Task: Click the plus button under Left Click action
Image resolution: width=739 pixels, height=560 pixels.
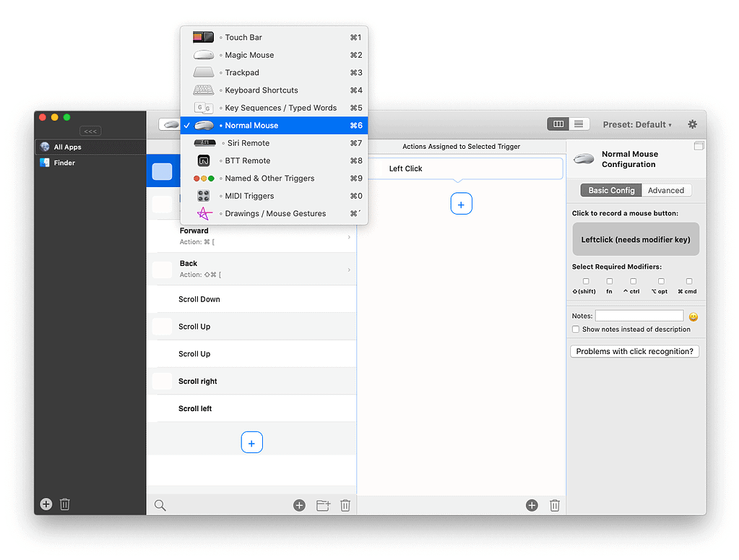Action: click(x=462, y=204)
